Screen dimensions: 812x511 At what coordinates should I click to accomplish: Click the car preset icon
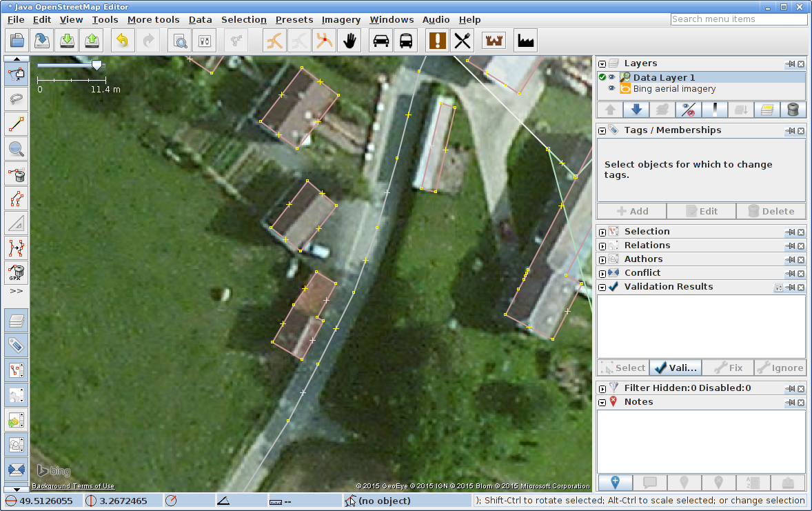(380, 41)
